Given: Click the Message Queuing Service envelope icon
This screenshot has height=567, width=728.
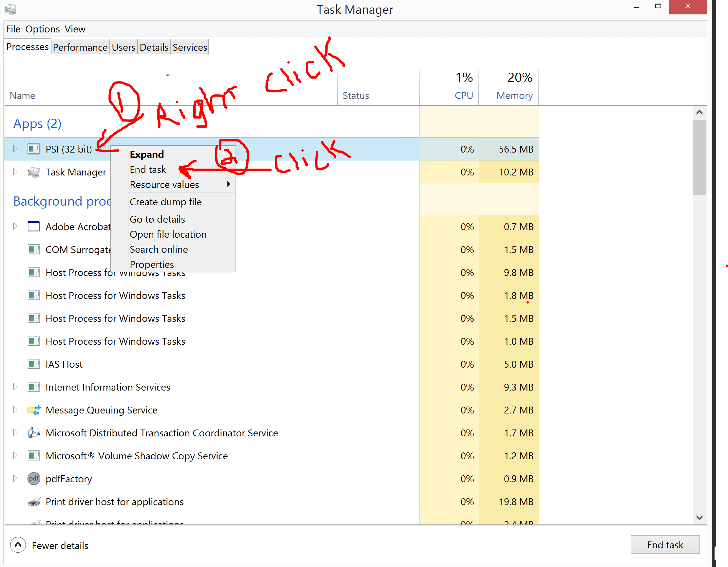Looking at the screenshot, I should pos(34,410).
